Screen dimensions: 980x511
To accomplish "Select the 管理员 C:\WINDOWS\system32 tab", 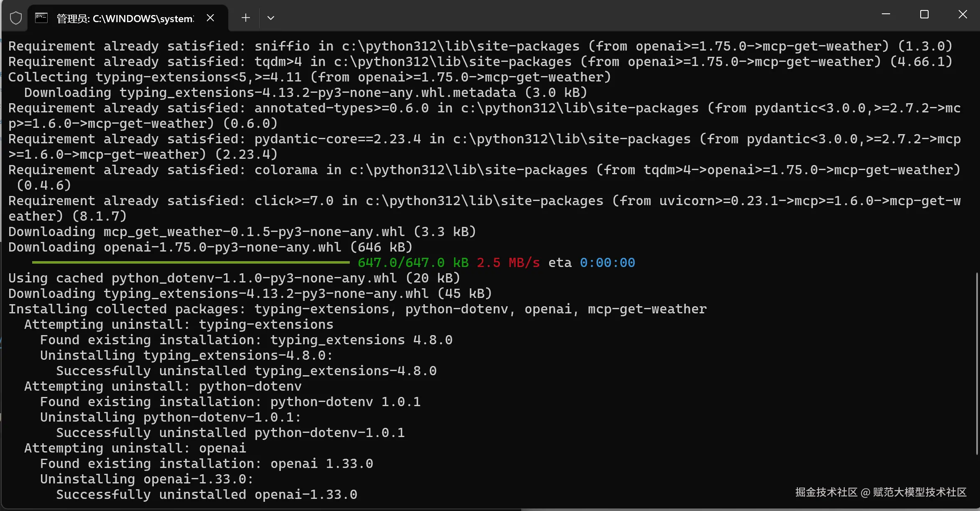I will (x=125, y=18).
